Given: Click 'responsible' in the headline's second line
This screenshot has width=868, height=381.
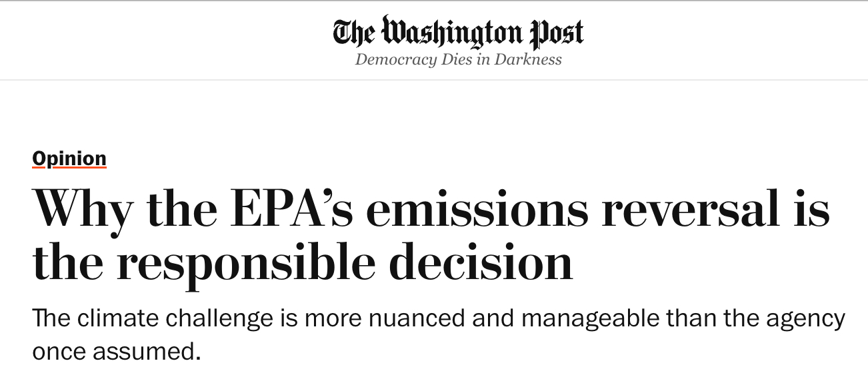Looking at the screenshot, I should (245, 263).
